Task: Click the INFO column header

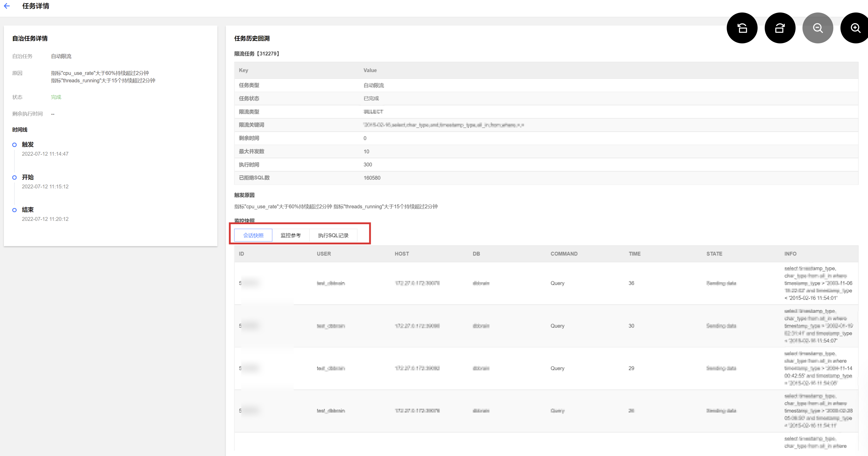Action: tap(790, 254)
